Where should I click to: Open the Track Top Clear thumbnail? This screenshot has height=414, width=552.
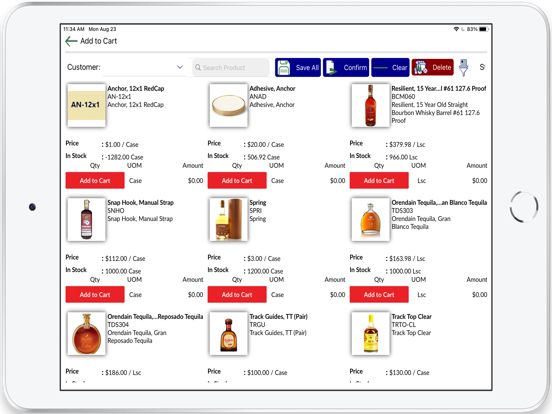tap(370, 333)
